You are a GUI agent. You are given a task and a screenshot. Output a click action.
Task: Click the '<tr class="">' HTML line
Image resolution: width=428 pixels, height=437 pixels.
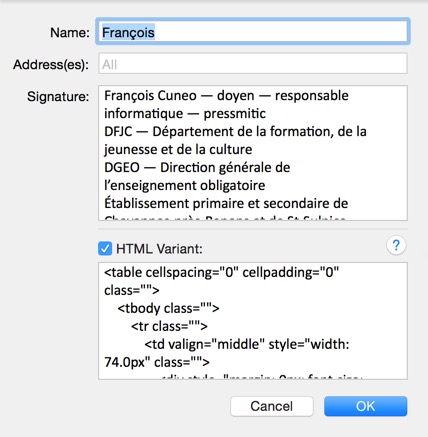click(169, 326)
